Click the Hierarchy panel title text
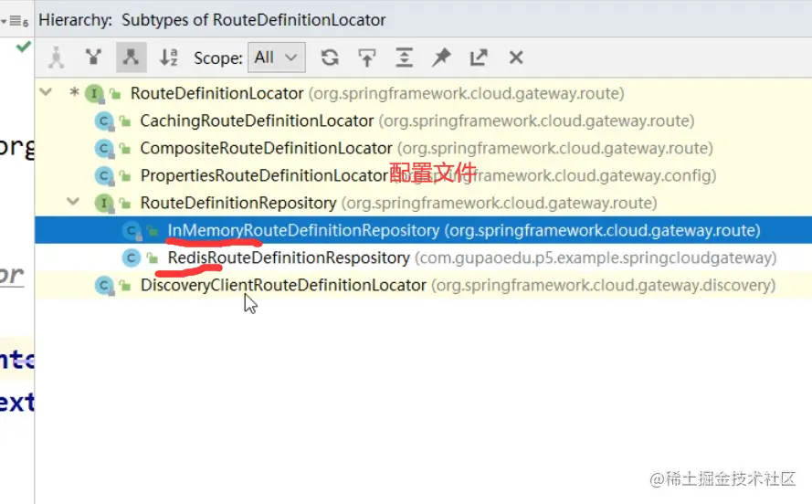The width and height of the screenshot is (812, 504). click(x=76, y=20)
